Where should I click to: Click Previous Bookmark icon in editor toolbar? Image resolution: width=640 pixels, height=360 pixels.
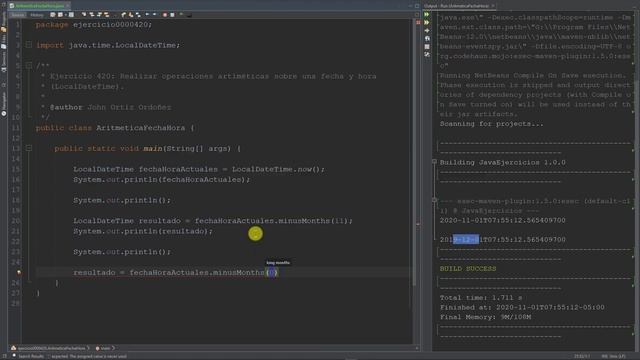pos(124,15)
